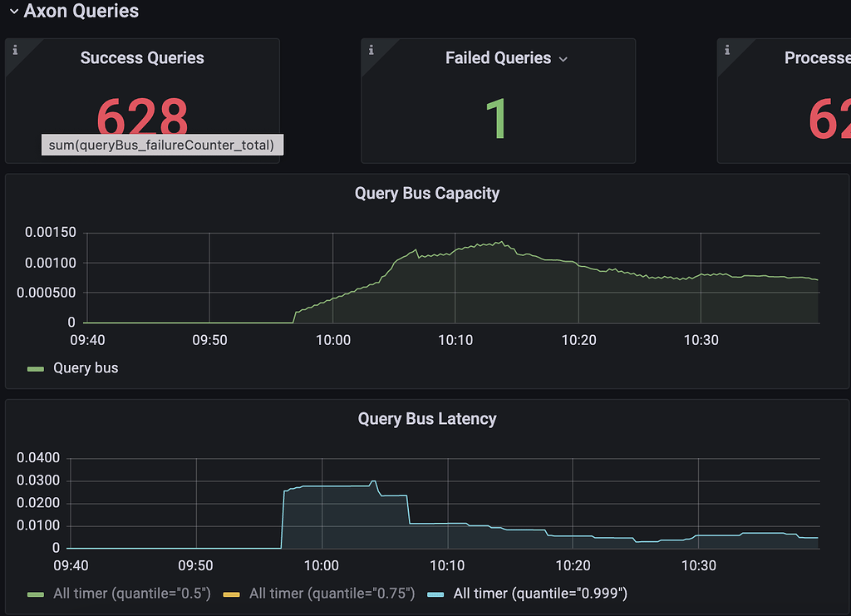Click the Success Queries panel title
The image size is (851, 616).
(141, 58)
